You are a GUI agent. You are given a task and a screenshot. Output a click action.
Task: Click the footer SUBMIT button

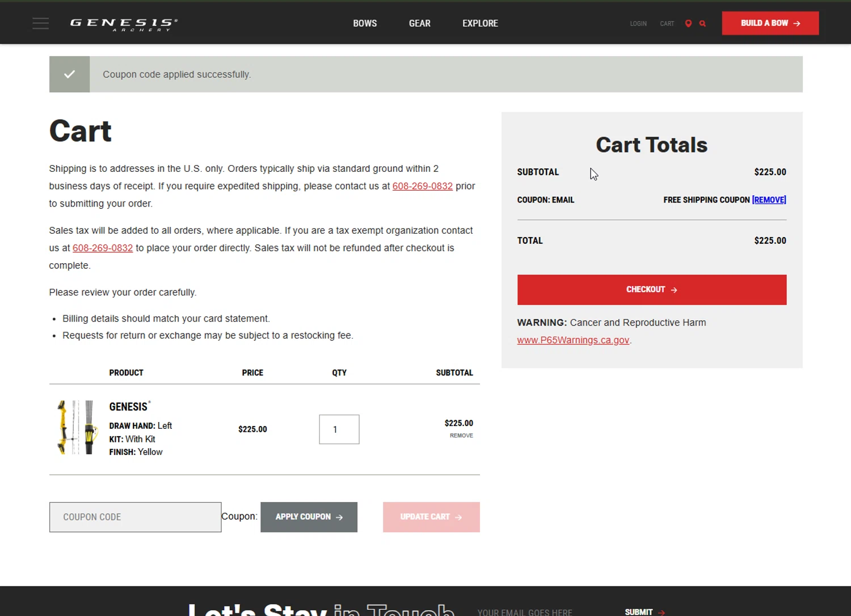tap(644, 612)
